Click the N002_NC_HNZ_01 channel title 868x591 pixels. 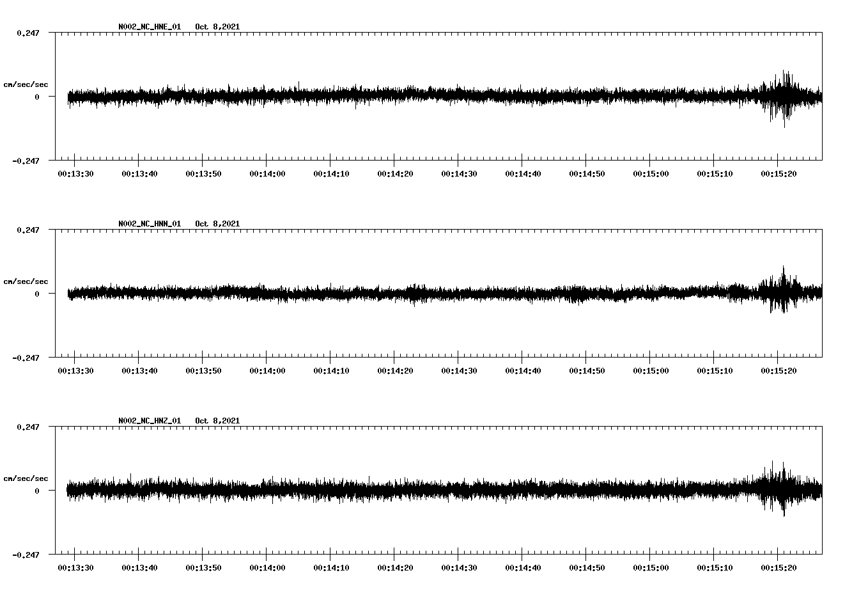click(150, 421)
